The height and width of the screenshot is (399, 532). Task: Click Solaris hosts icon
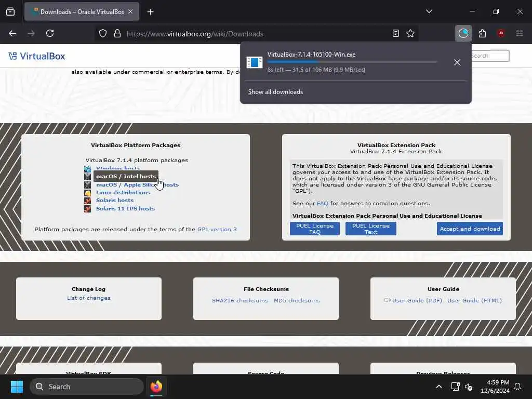pos(87,201)
